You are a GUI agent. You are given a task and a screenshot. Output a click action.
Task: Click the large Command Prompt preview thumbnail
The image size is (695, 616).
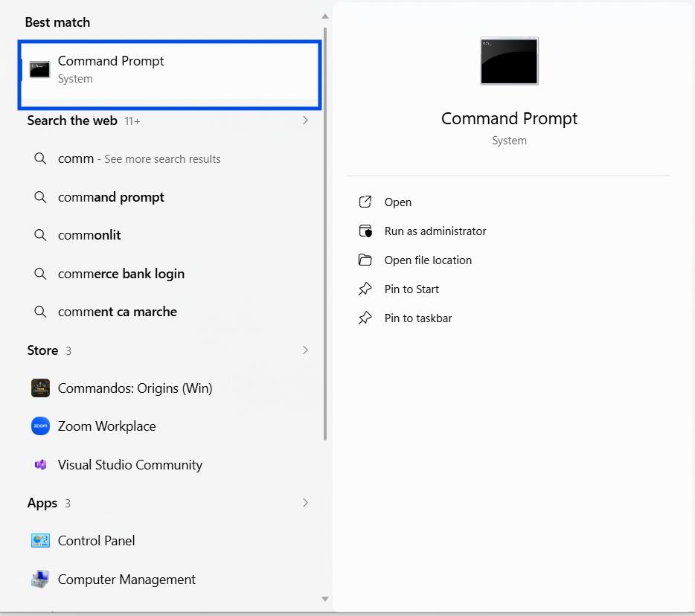pos(509,61)
